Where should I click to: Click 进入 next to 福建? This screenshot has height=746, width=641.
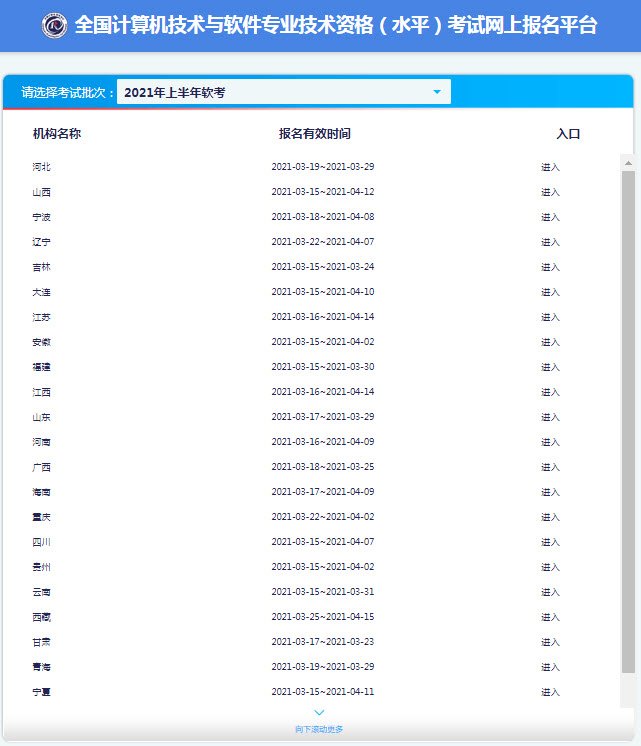pyautogui.click(x=550, y=367)
